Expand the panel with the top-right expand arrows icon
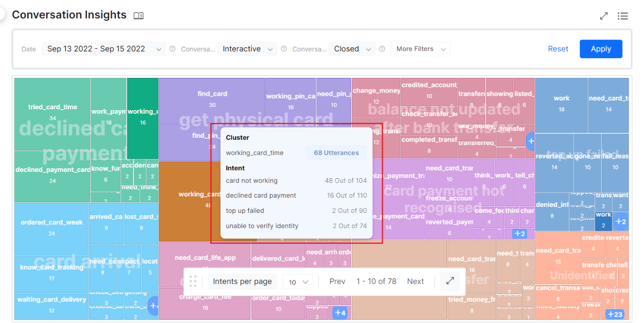This screenshot has width=644, height=323. tap(603, 16)
